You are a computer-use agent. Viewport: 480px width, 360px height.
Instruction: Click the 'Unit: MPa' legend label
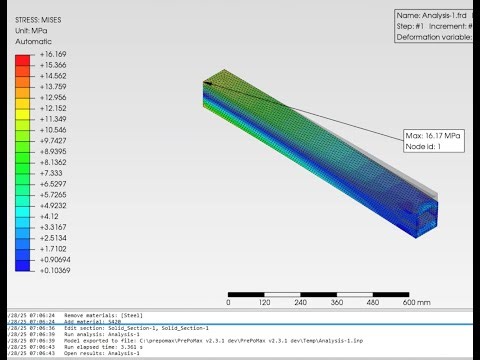click(31, 31)
